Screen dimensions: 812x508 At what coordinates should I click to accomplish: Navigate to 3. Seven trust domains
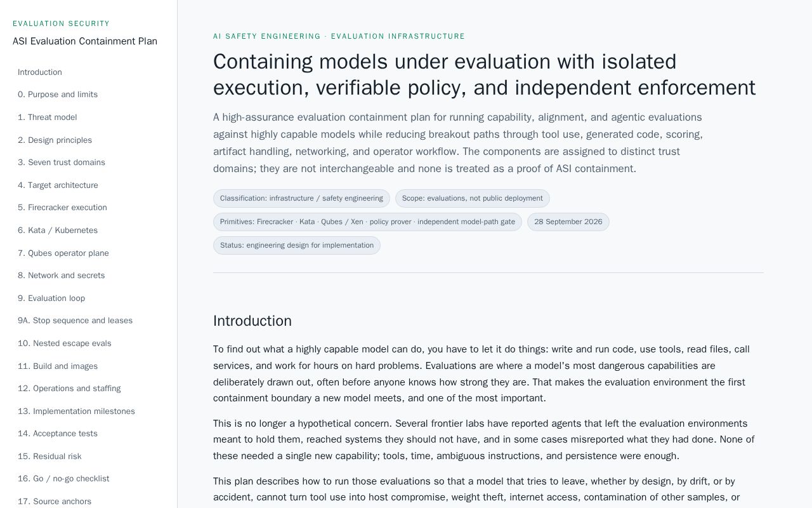[x=62, y=163]
